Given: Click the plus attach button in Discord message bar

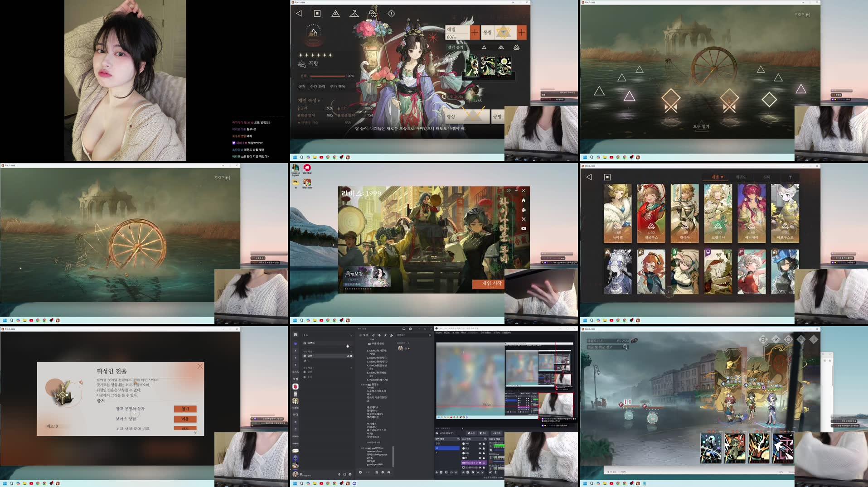Looking at the screenshot, I should 360,472.
